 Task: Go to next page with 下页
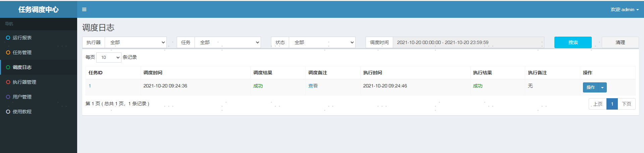pos(627,104)
